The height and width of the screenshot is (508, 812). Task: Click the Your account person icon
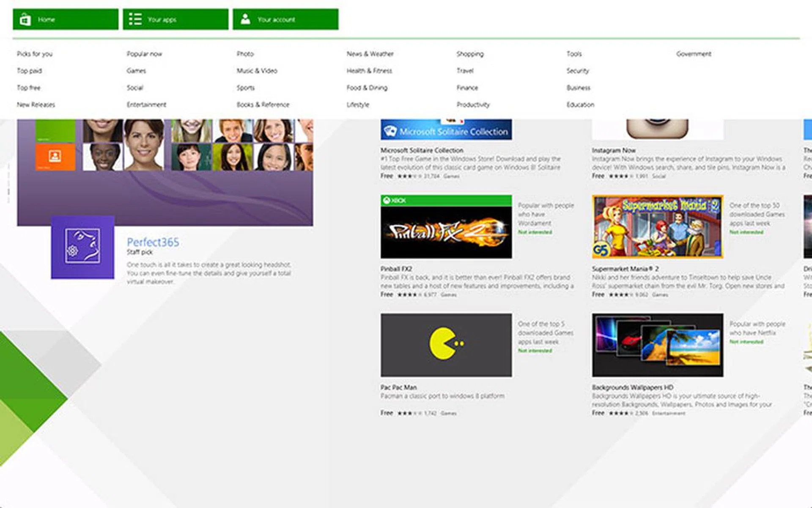[x=245, y=19]
